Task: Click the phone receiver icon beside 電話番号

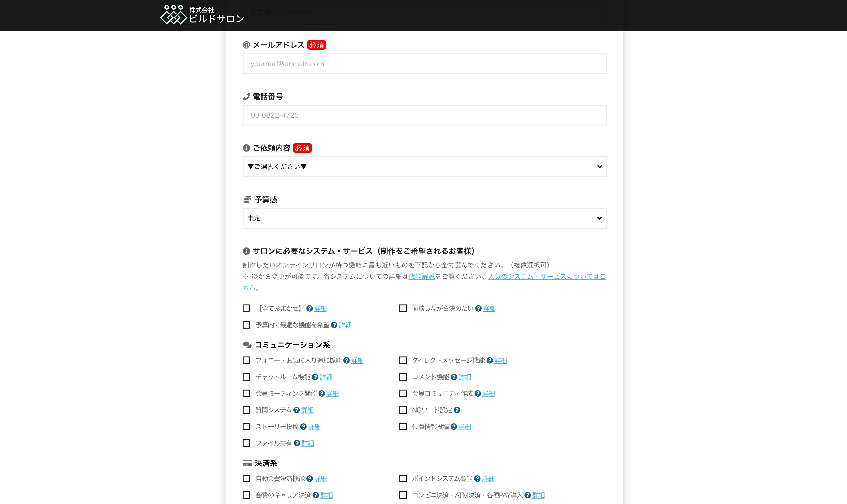Action: [x=246, y=96]
